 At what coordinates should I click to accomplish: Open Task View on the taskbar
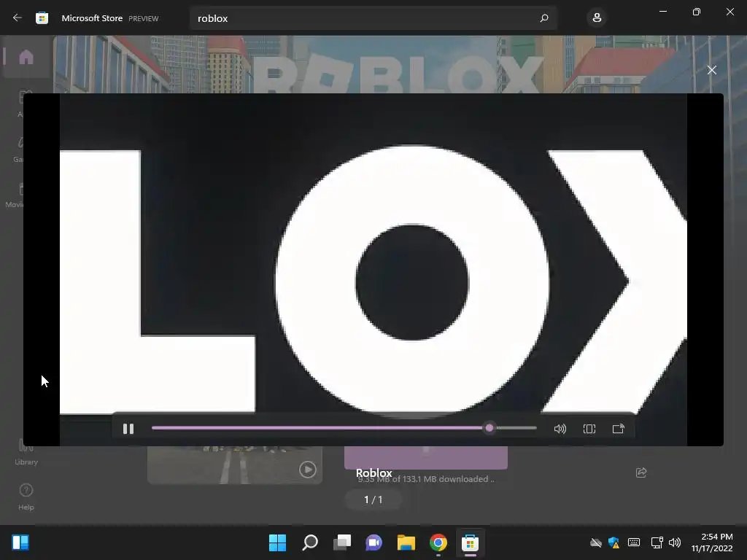[342, 542]
